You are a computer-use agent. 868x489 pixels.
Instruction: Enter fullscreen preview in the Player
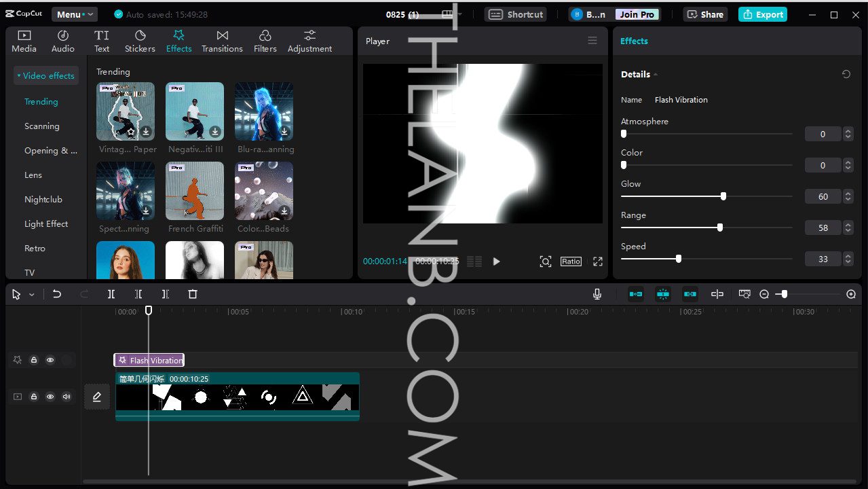[x=598, y=261]
